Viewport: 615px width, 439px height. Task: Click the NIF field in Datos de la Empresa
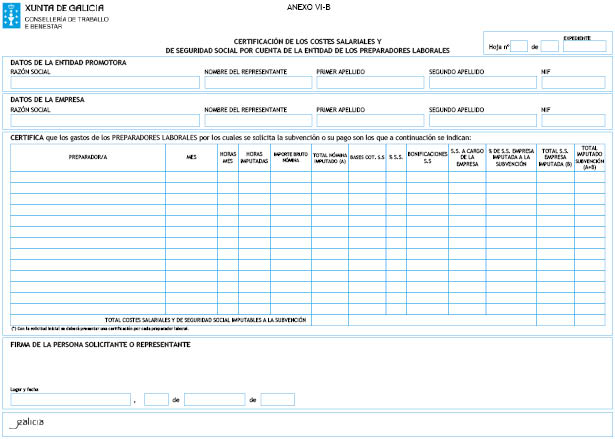573,120
